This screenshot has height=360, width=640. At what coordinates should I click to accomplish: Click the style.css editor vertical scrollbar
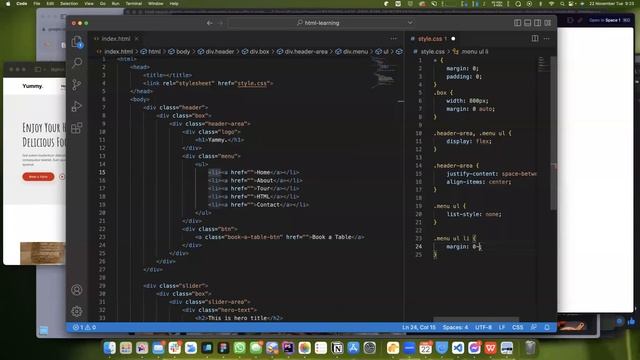pos(553,133)
